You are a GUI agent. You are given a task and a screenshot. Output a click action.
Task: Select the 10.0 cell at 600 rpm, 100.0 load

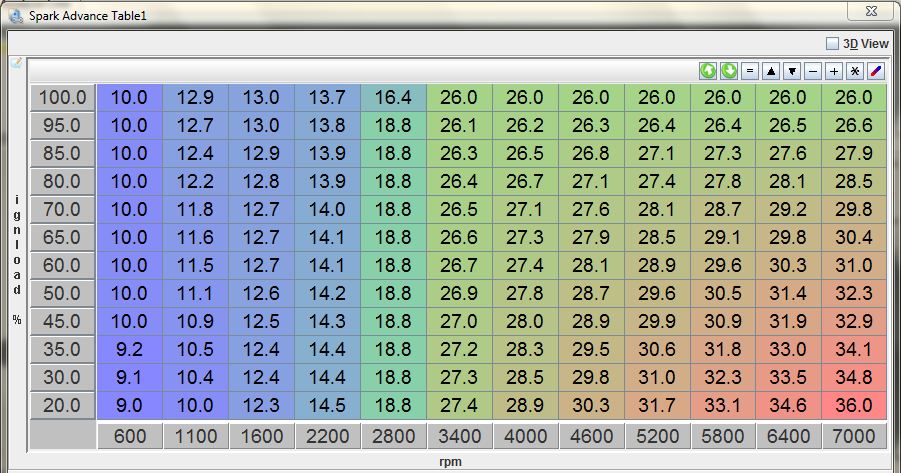point(129,97)
